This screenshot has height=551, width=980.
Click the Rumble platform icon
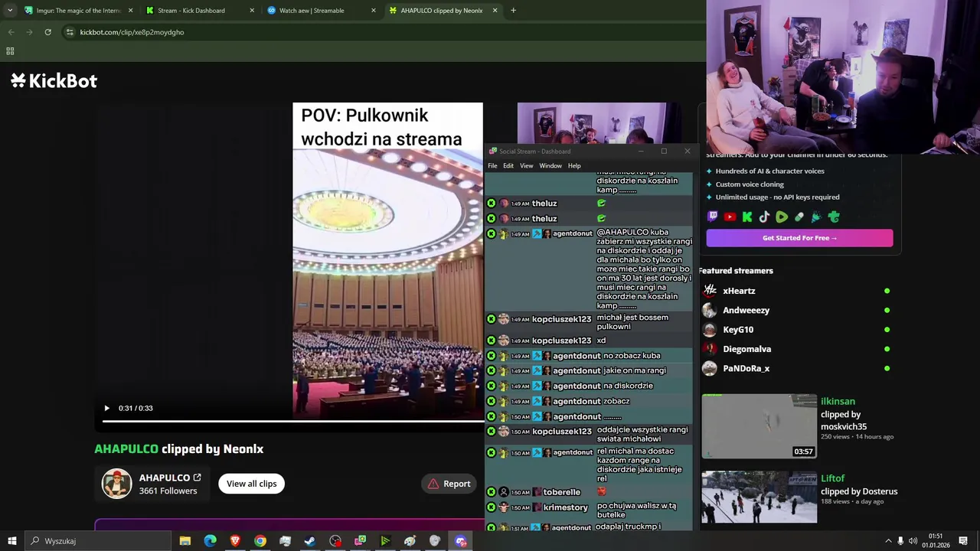782,217
